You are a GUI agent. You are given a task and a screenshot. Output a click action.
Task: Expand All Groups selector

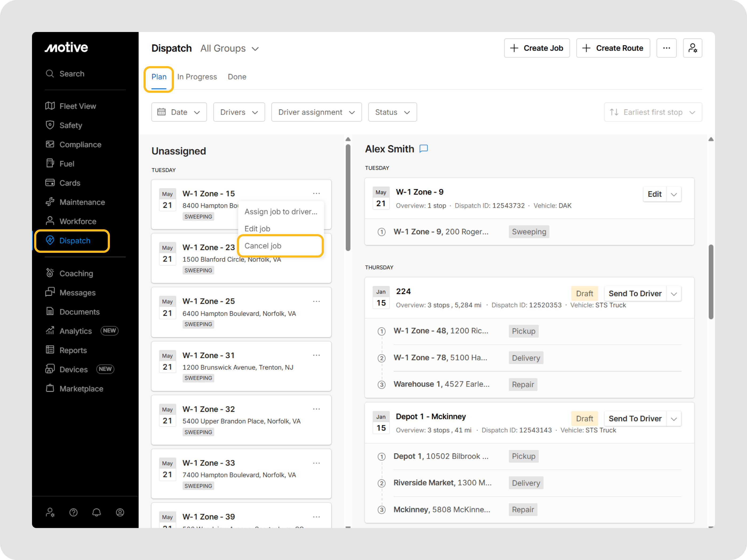pyautogui.click(x=230, y=49)
